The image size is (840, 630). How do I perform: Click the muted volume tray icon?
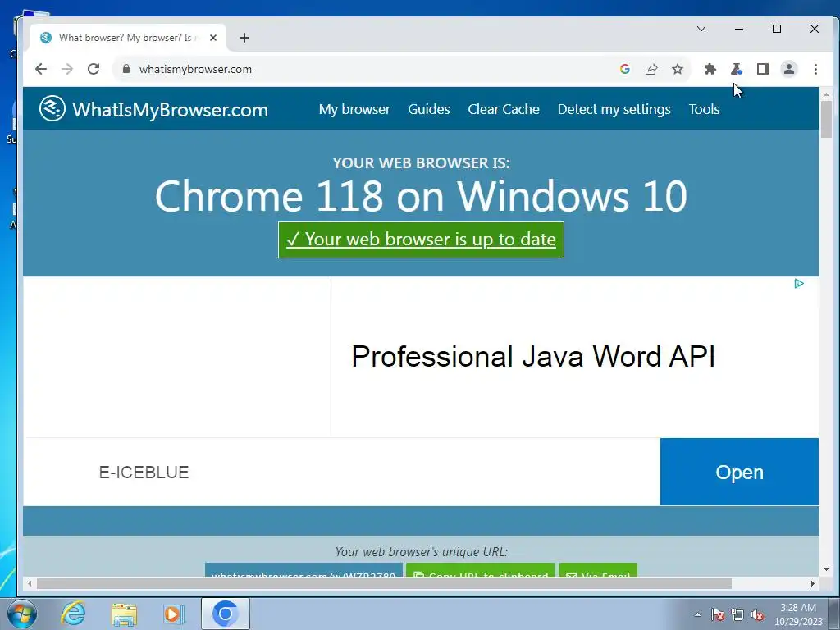click(757, 614)
